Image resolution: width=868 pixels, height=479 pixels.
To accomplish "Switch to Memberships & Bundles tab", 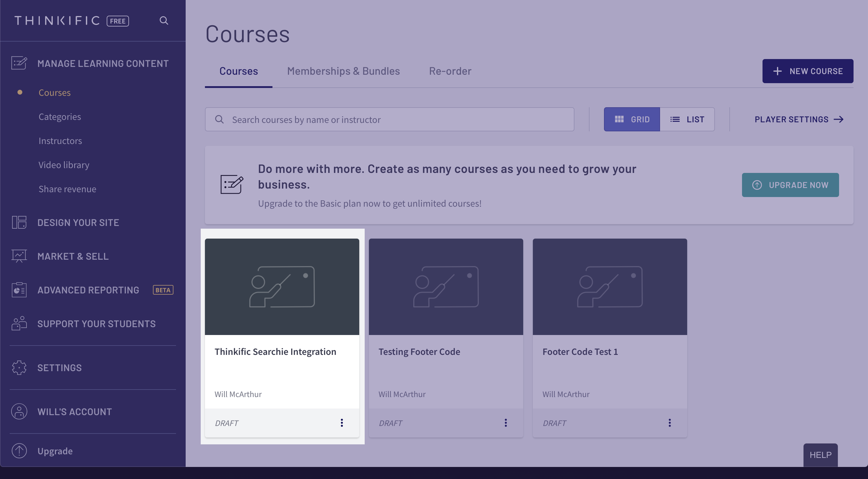I will coord(343,71).
